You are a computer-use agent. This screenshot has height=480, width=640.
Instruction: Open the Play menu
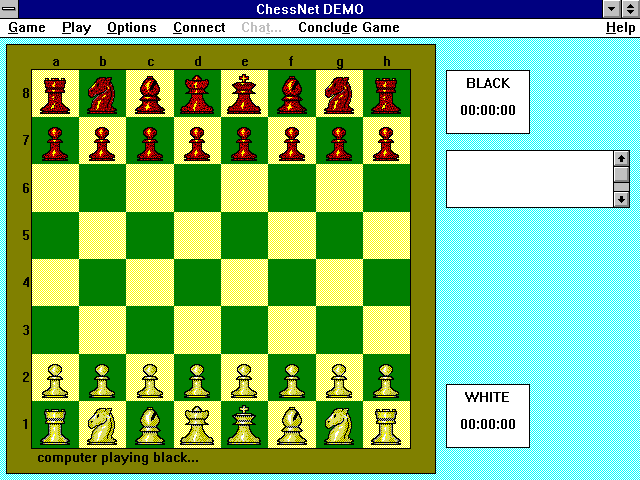click(x=76, y=28)
